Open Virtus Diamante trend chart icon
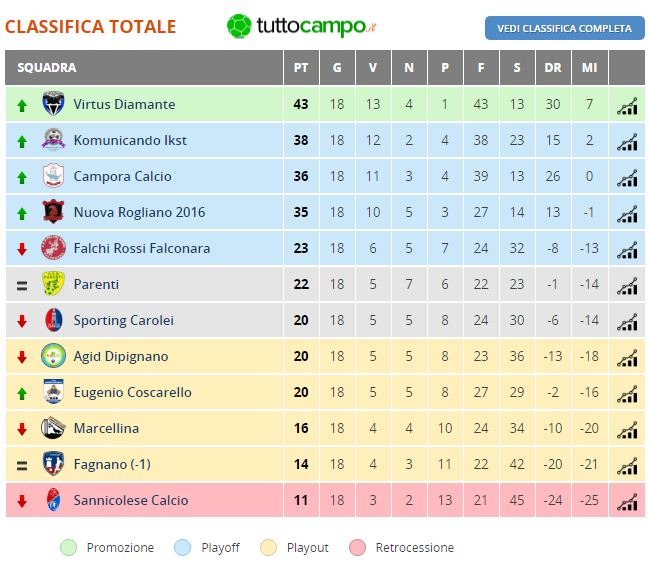The width and height of the screenshot is (649, 565). click(627, 106)
